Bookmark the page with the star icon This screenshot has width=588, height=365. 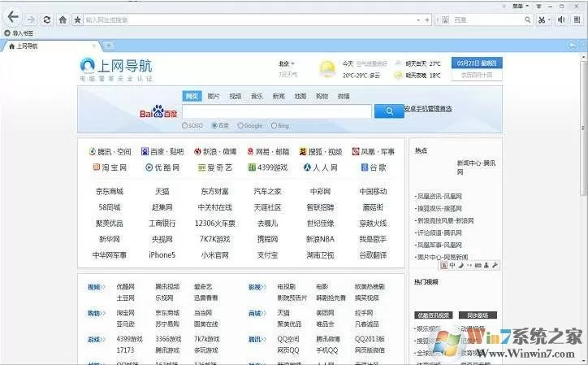tap(77, 20)
